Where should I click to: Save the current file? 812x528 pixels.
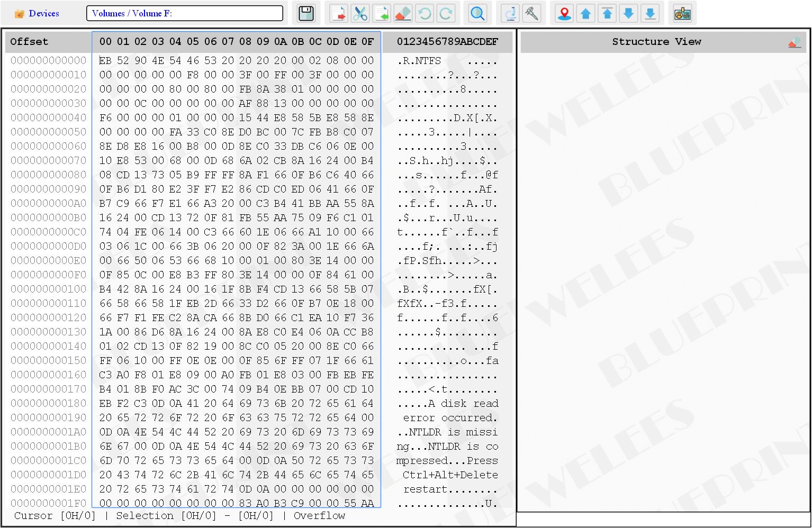point(306,13)
